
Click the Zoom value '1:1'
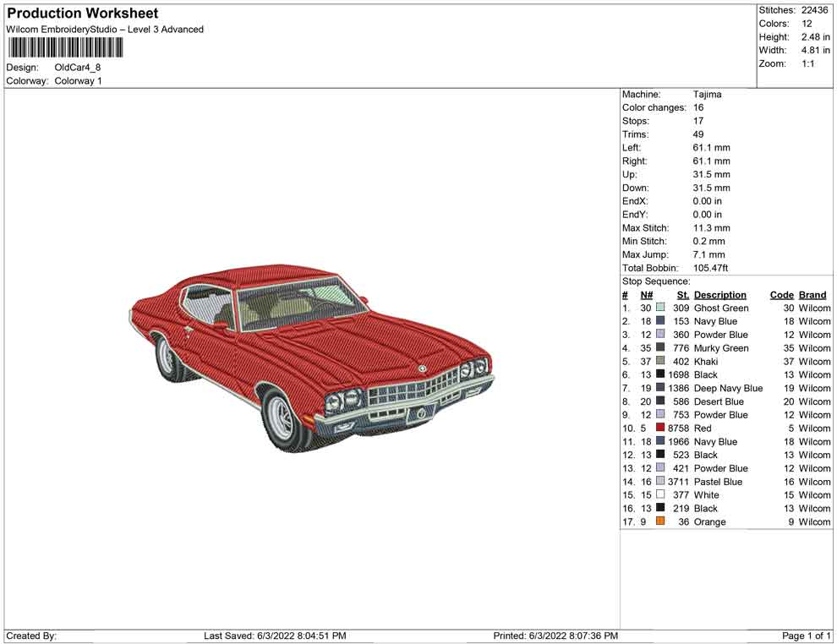pyautogui.click(x=807, y=63)
